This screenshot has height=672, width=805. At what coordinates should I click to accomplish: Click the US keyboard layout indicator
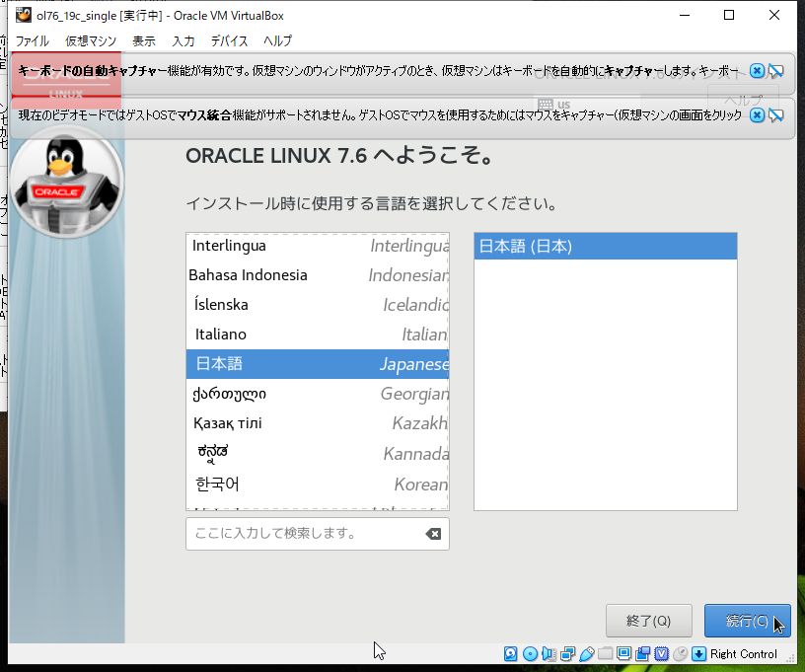point(554,102)
